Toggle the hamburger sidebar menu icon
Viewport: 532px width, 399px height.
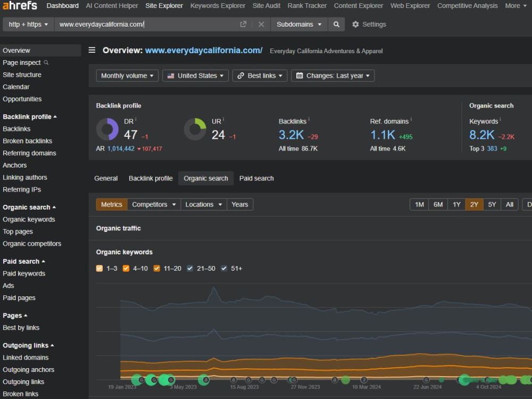92,50
